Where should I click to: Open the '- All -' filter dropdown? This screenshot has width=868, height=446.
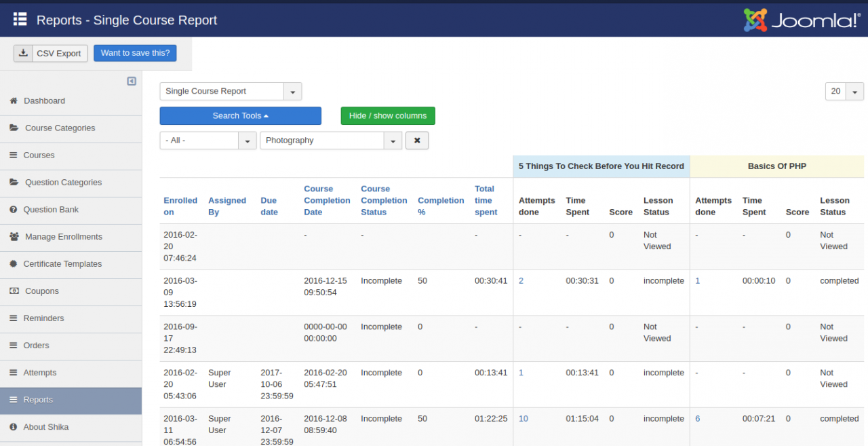pyautogui.click(x=247, y=141)
